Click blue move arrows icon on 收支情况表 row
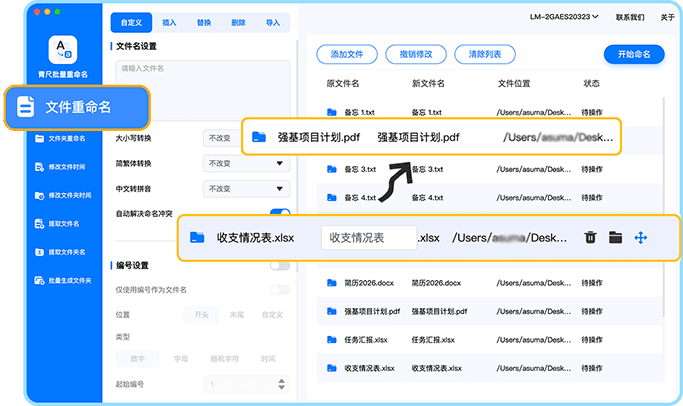683x406 pixels. click(640, 237)
